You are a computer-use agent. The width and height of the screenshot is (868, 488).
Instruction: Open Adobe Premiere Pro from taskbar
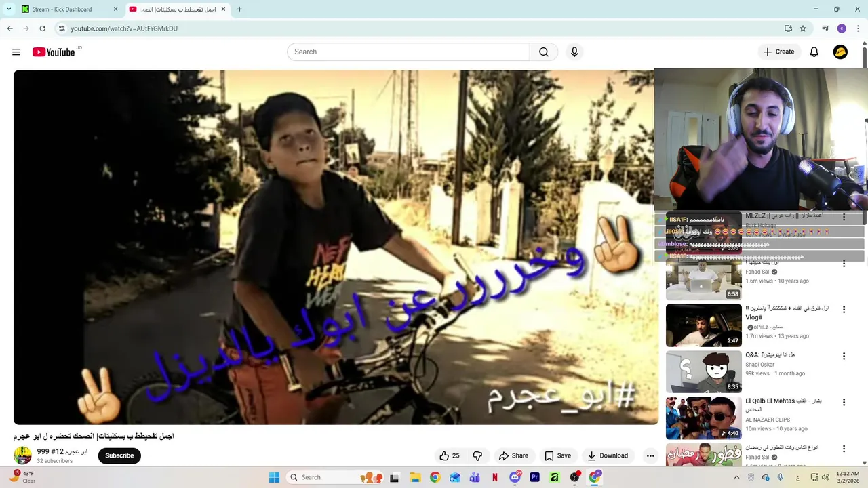pos(534,477)
